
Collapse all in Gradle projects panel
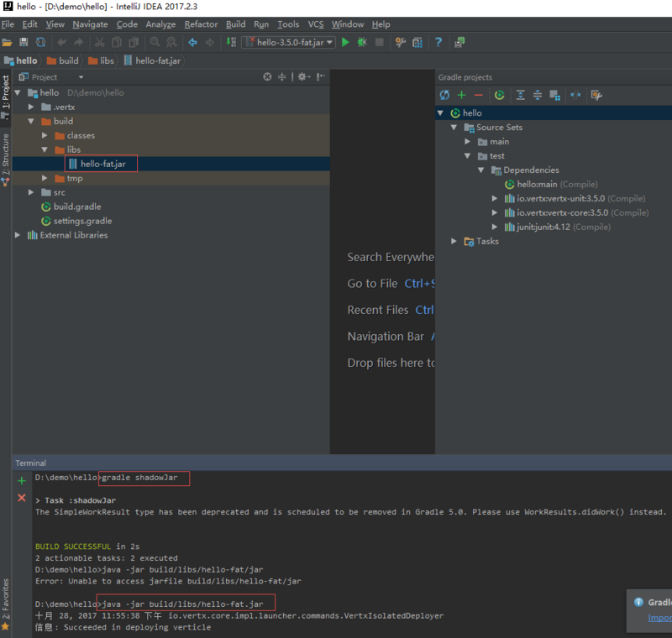coord(538,95)
